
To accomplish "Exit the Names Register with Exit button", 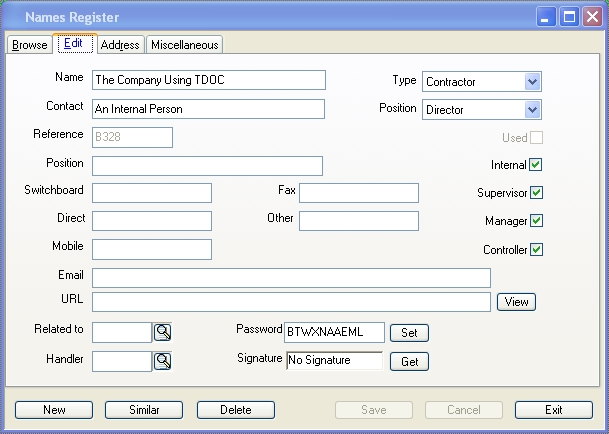I will [554, 410].
